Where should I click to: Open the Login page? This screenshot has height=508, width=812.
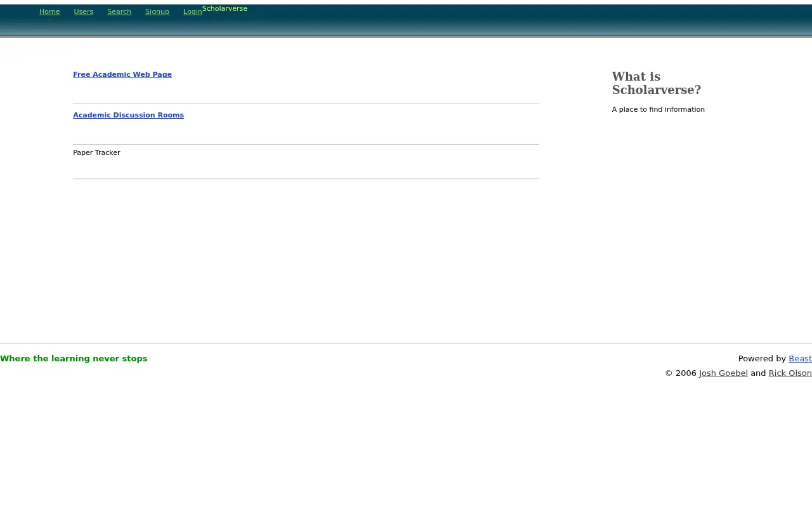pyautogui.click(x=192, y=11)
